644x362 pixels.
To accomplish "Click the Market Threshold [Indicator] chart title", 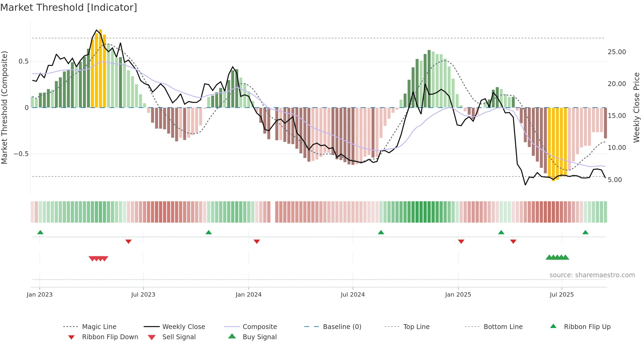I will [x=69, y=8].
